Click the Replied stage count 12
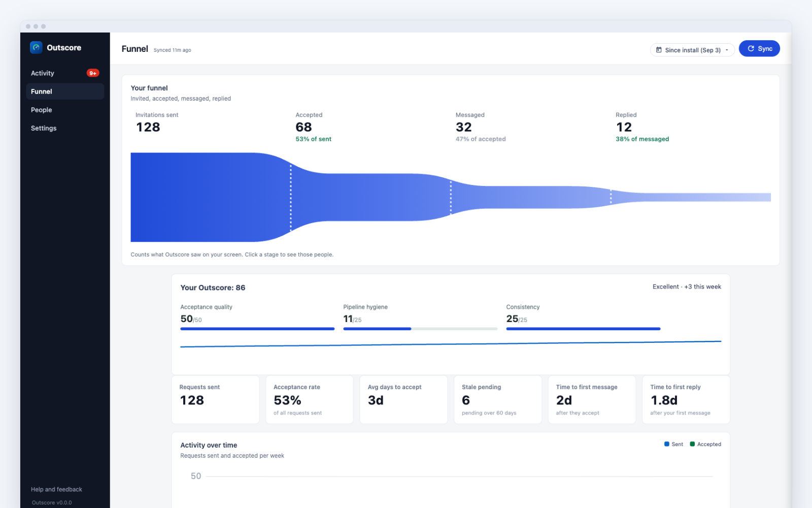The image size is (812, 508). click(x=624, y=127)
